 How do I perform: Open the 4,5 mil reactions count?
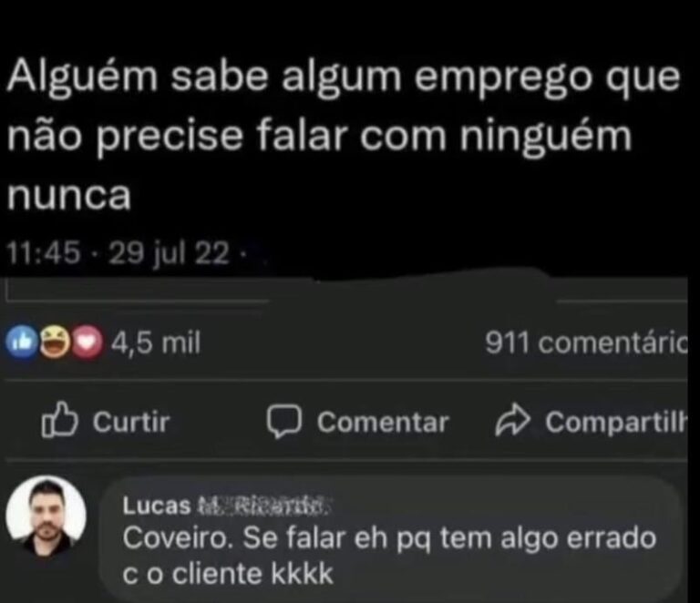[x=156, y=343]
